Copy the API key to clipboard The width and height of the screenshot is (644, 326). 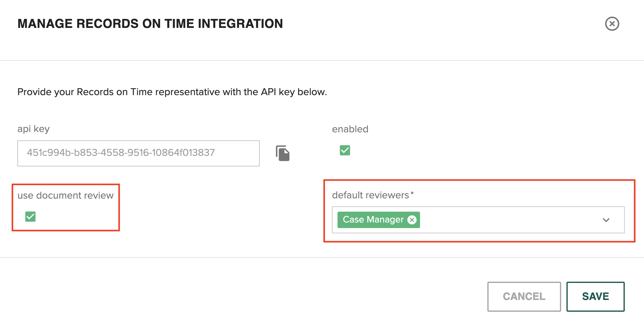point(283,153)
